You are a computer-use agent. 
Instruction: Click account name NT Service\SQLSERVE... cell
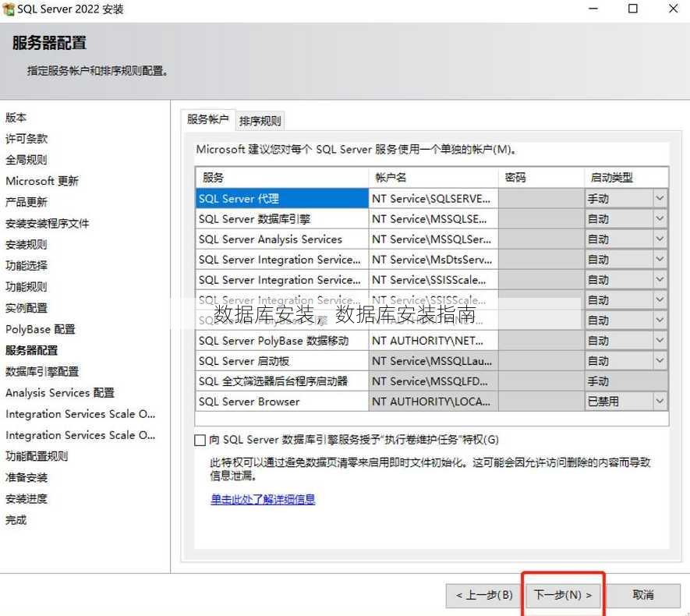(x=433, y=198)
